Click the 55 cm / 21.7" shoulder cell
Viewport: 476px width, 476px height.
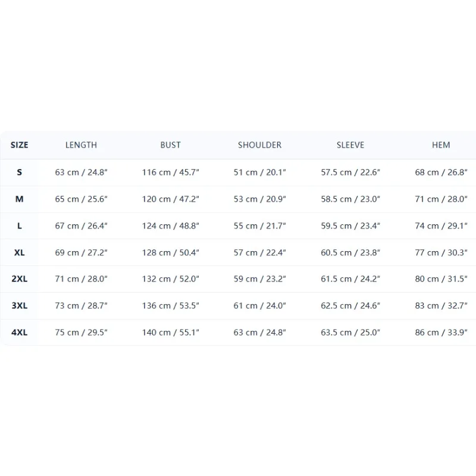(259, 226)
